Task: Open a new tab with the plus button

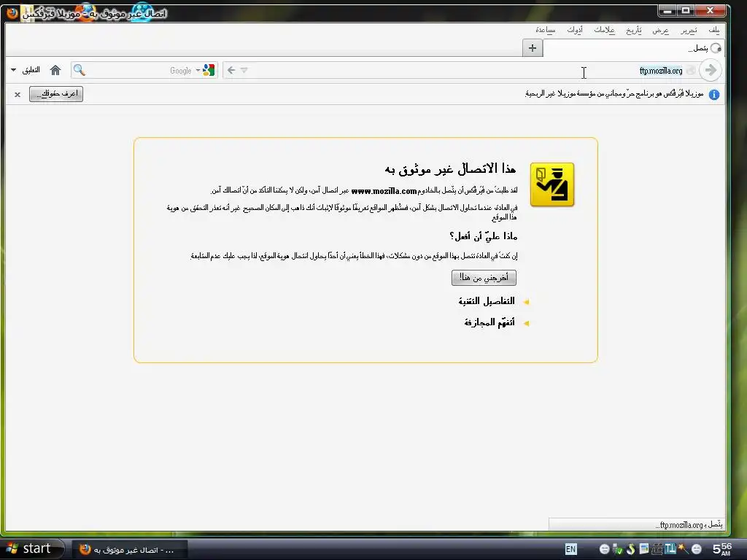Action: (533, 48)
